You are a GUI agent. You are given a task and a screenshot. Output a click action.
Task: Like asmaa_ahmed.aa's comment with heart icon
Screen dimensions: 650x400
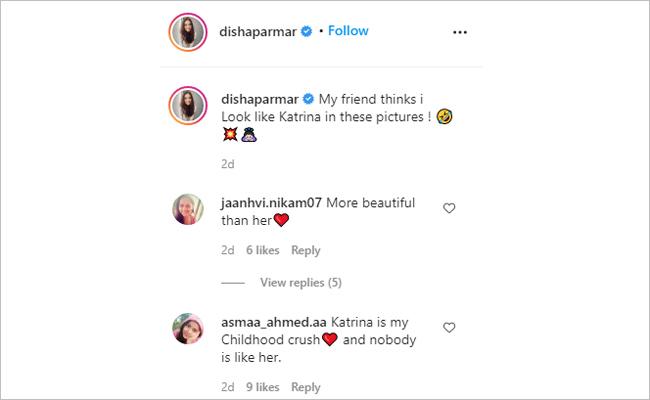tap(449, 328)
